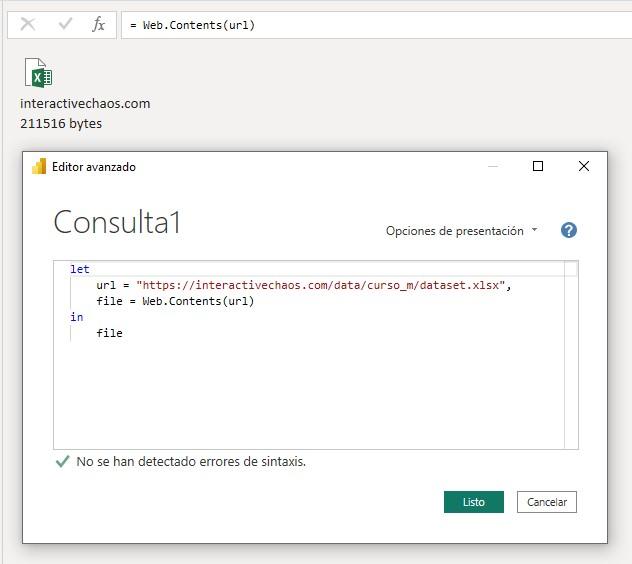Image resolution: width=632 pixels, height=564 pixels.
Task: Minimize the Editor avanzado dialog
Action: coord(493,166)
